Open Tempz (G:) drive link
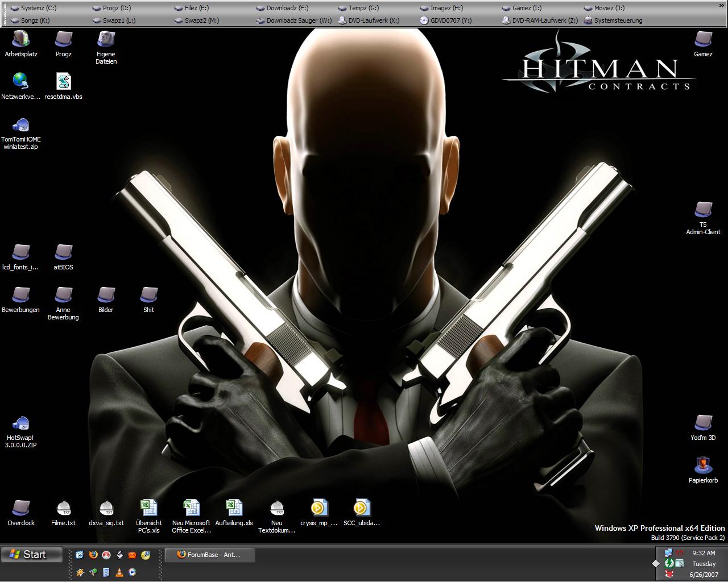This screenshot has height=582, width=728. tap(358, 8)
